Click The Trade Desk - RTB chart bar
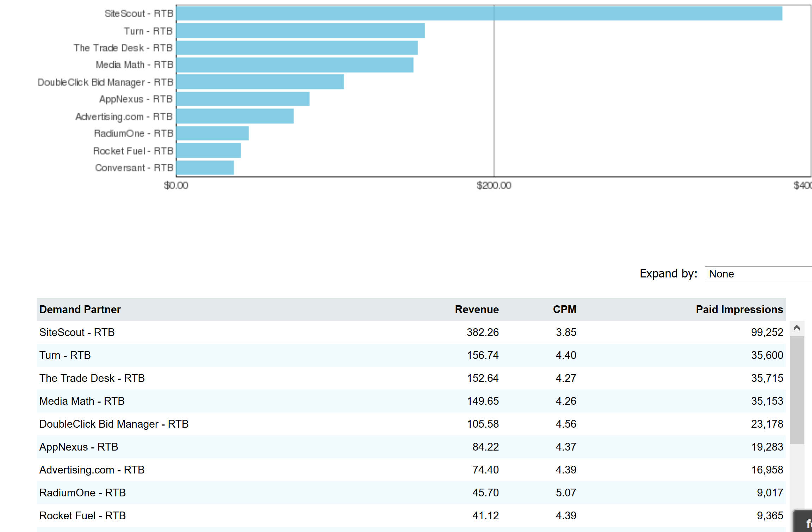The height and width of the screenshot is (532, 812). click(x=297, y=48)
